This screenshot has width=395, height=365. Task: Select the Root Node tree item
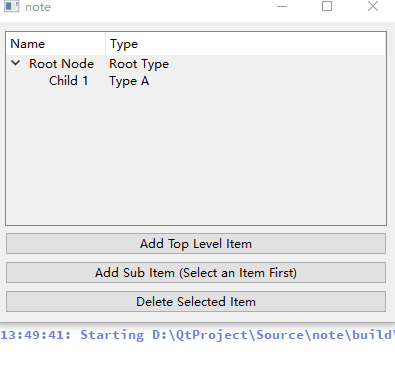point(61,64)
